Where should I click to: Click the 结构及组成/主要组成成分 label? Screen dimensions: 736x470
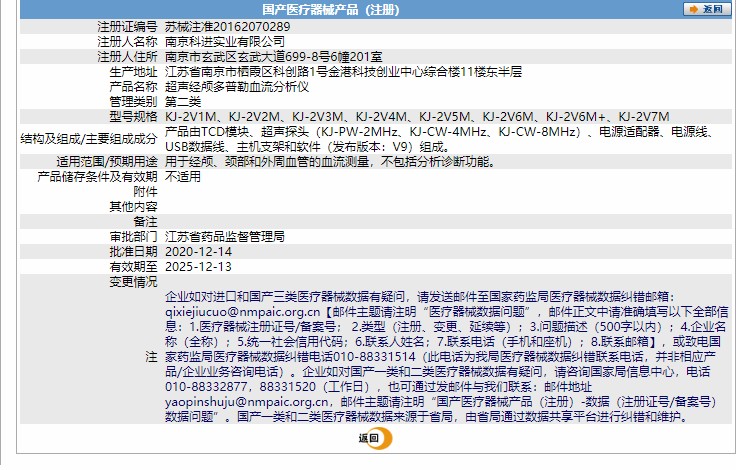click(x=89, y=139)
